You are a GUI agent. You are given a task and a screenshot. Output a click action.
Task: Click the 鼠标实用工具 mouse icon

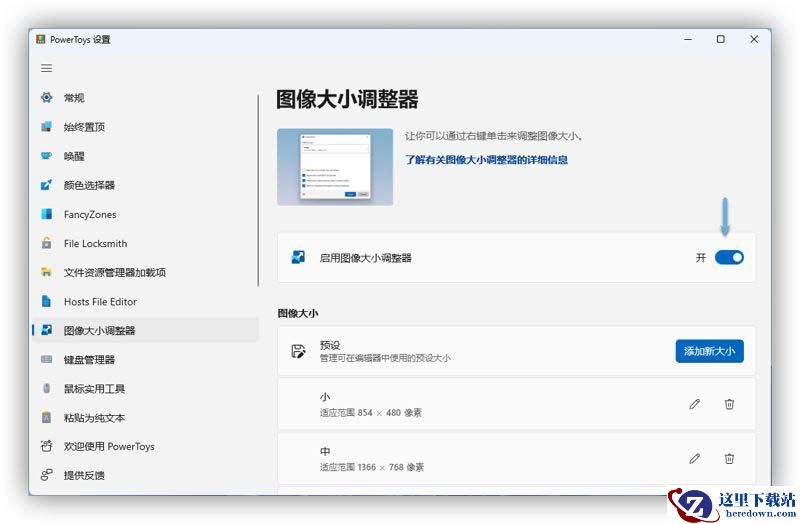click(46, 388)
